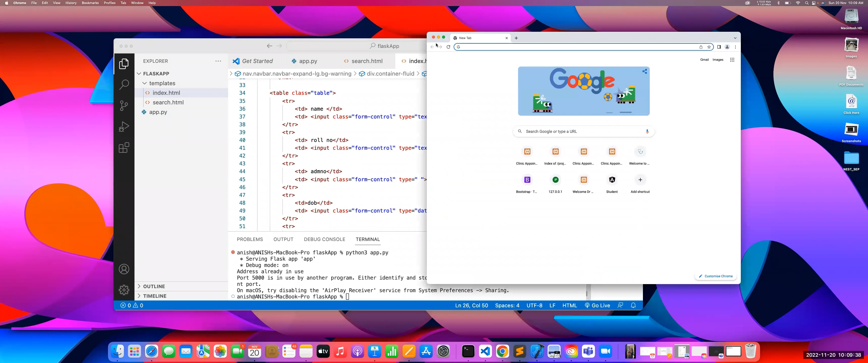Image resolution: width=868 pixels, height=363 pixels.
Task: Click the Google doodle image
Action: point(584,91)
